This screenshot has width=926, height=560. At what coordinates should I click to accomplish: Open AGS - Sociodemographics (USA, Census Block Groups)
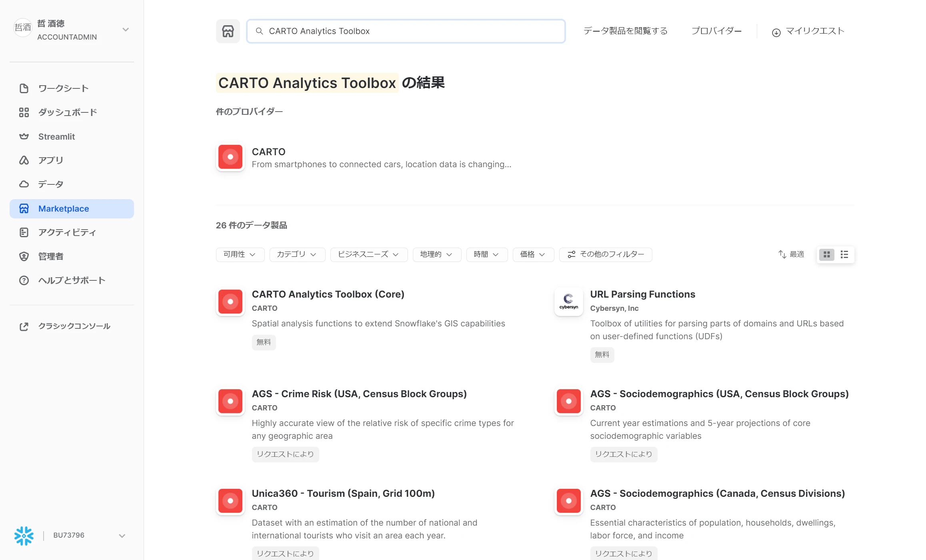(x=719, y=394)
